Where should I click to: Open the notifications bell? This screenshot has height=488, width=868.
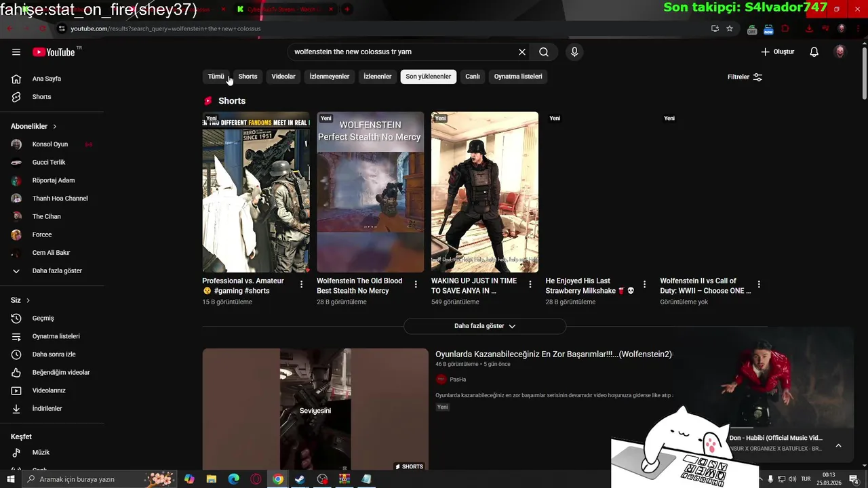click(814, 52)
